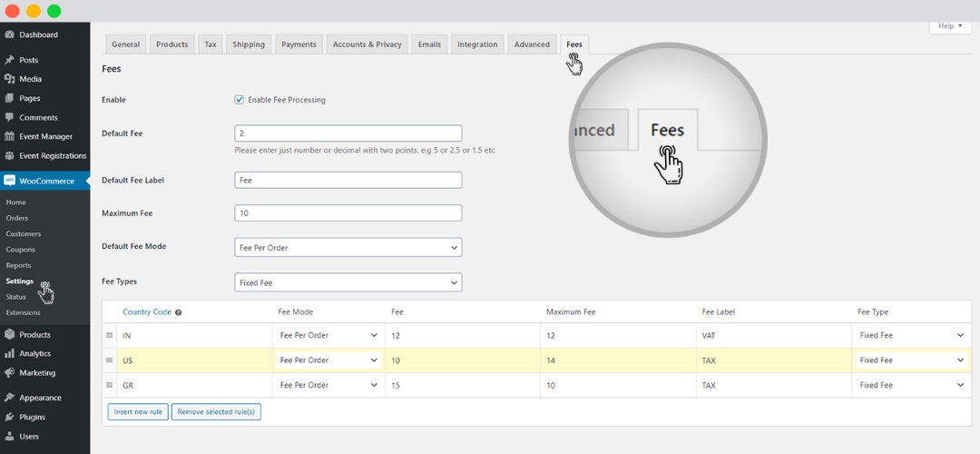980x454 pixels.
Task: Click the Comments bubble icon
Action: click(x=9, y=117)
